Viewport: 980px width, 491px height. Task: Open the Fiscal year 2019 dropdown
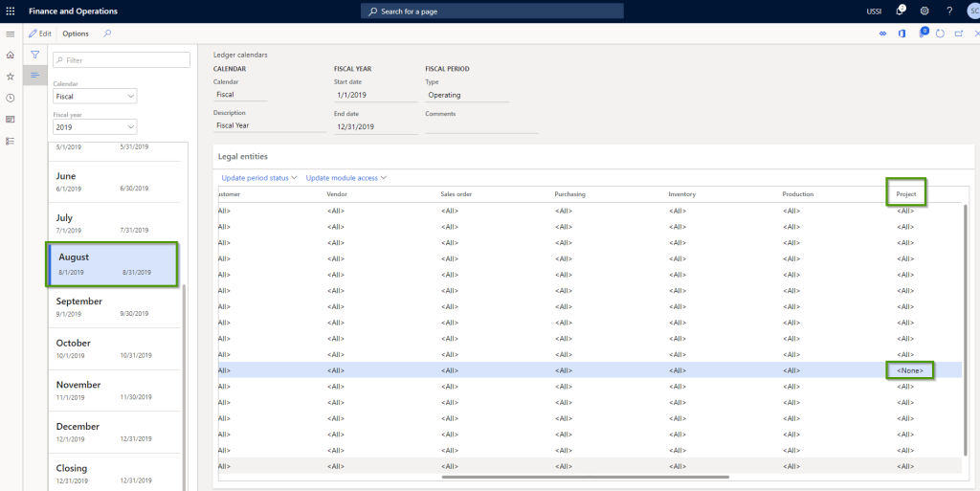click(x=95, y=126)
